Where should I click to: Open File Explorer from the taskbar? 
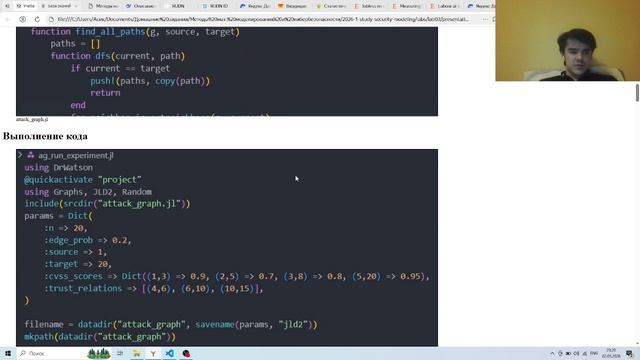[x=136, y=353]
